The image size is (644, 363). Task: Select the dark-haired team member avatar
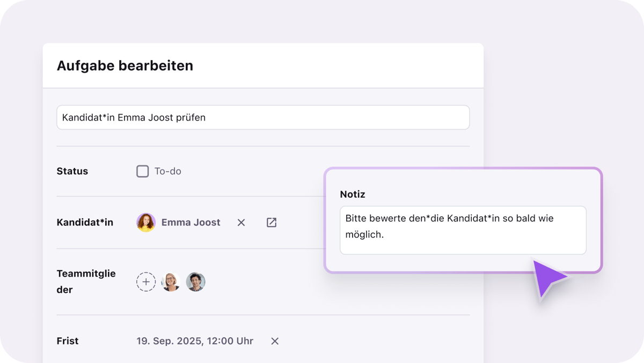point(196,281)
